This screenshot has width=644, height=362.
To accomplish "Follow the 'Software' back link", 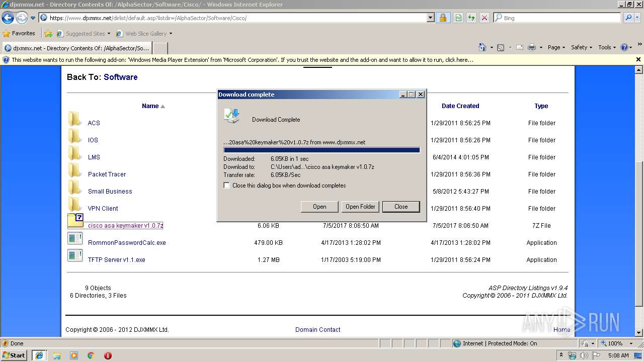I will click(x=121, y=77).
